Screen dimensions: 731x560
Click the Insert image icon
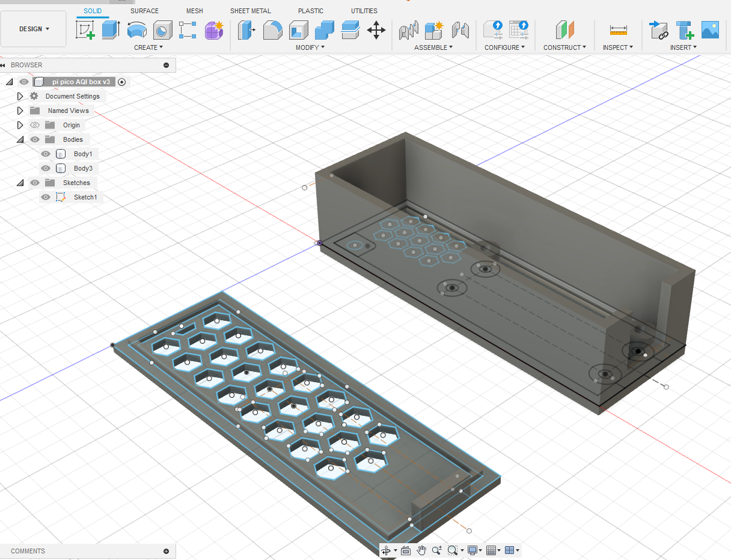(x=710, y=30)
